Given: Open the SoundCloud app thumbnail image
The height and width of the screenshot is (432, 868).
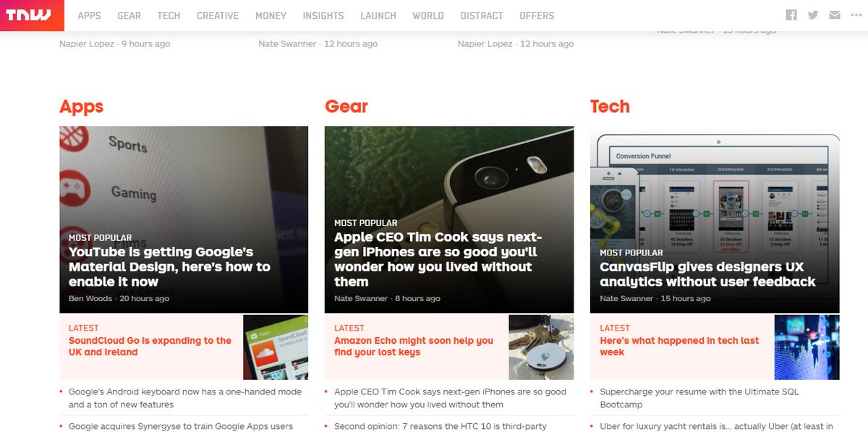Looking at the screenshot, I should 276,347.
